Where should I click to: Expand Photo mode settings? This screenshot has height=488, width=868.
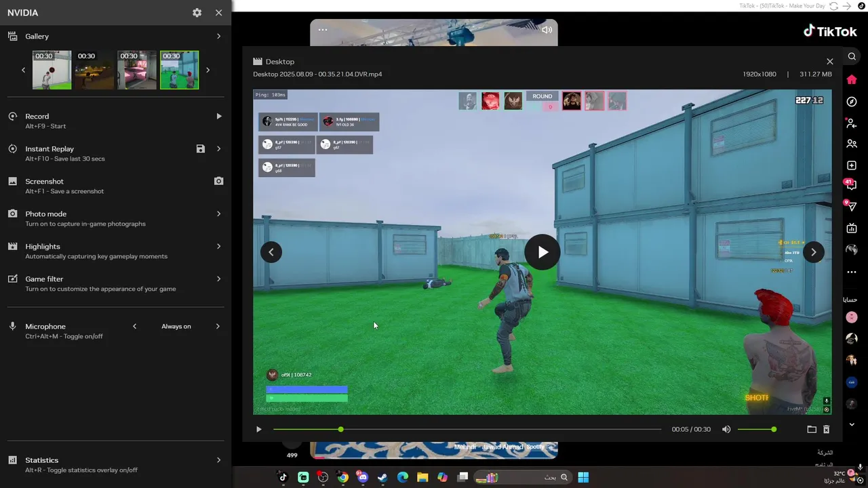[218, 213]
